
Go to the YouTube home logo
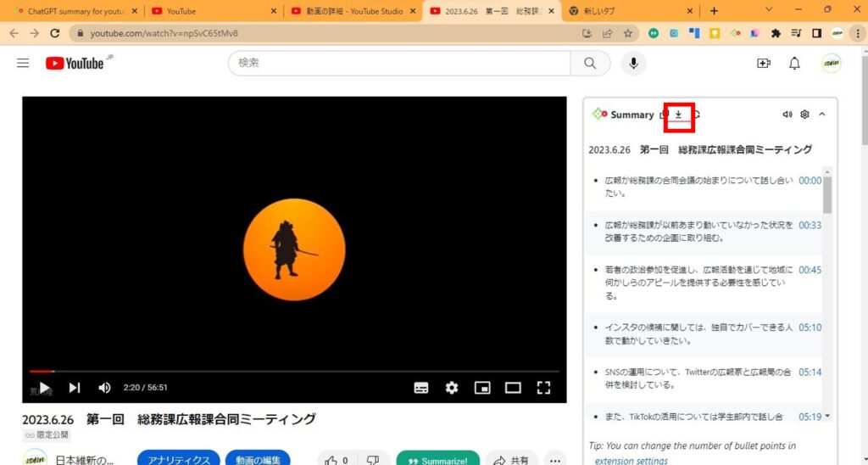[x=75, y=63]
